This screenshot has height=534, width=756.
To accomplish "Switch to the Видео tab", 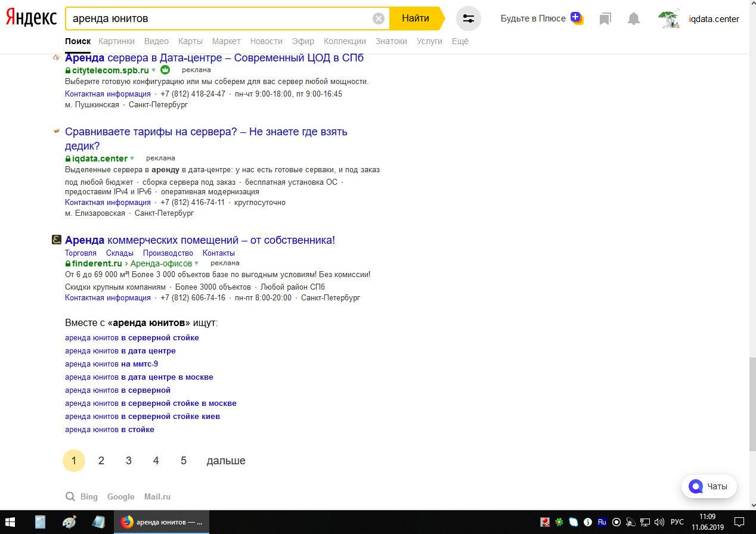I will coord(156,41).
